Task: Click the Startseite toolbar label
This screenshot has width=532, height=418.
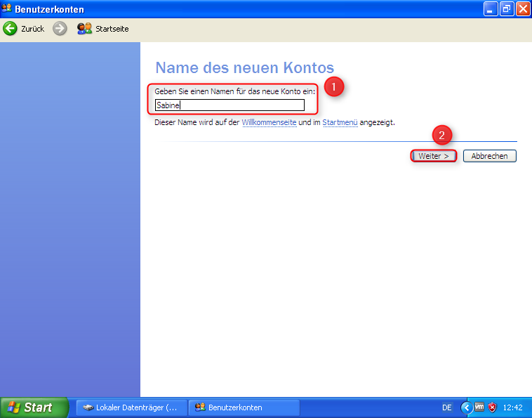Action: tap(112, 29)
